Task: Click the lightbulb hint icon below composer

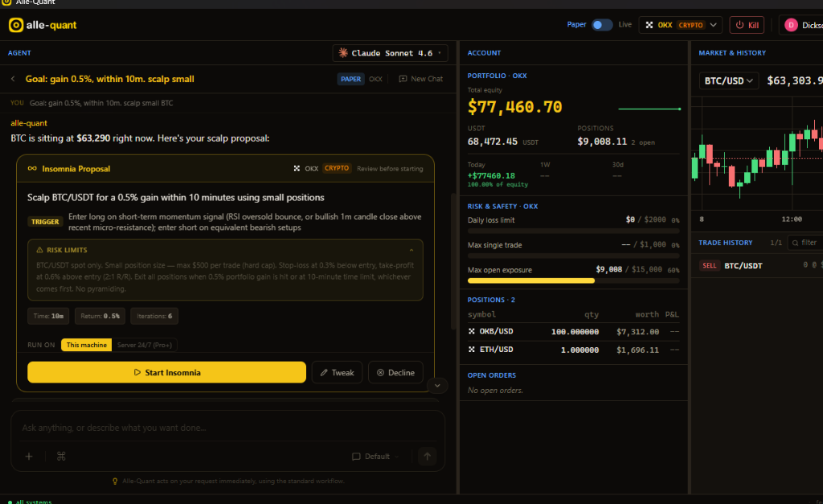Action: 115,481
